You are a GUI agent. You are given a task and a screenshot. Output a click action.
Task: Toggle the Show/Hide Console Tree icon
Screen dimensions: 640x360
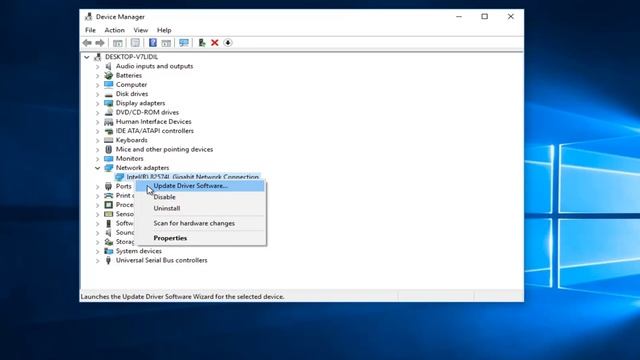tap(118, 43)
